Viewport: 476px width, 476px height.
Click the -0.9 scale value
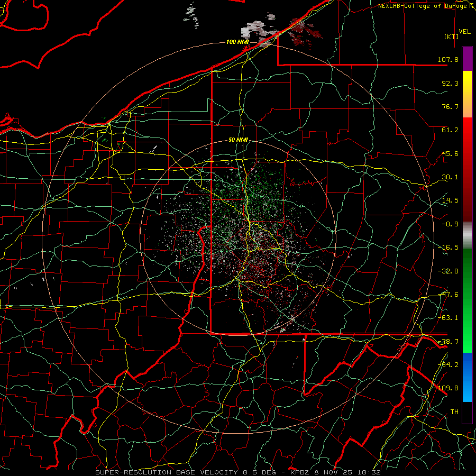coord(450,224)
